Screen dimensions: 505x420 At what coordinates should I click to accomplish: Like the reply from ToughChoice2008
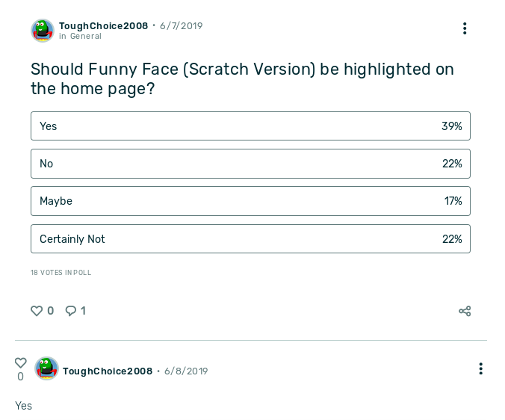point(21,363)
